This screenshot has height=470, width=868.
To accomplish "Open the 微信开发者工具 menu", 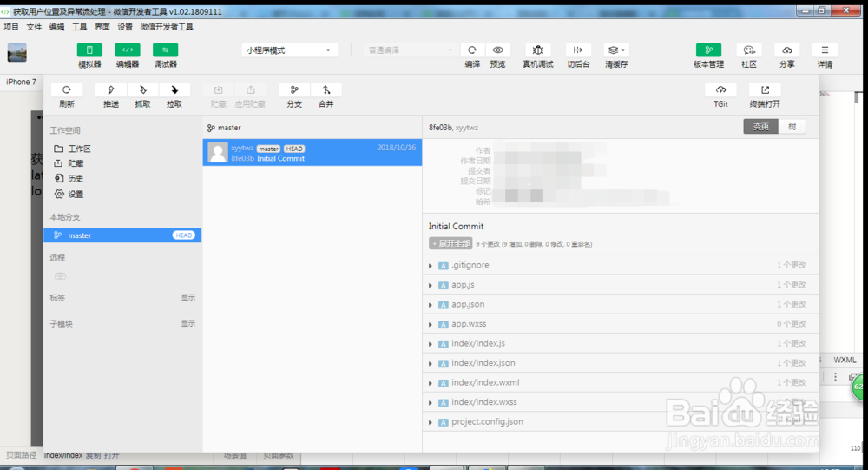I will [x=167, y=27].
